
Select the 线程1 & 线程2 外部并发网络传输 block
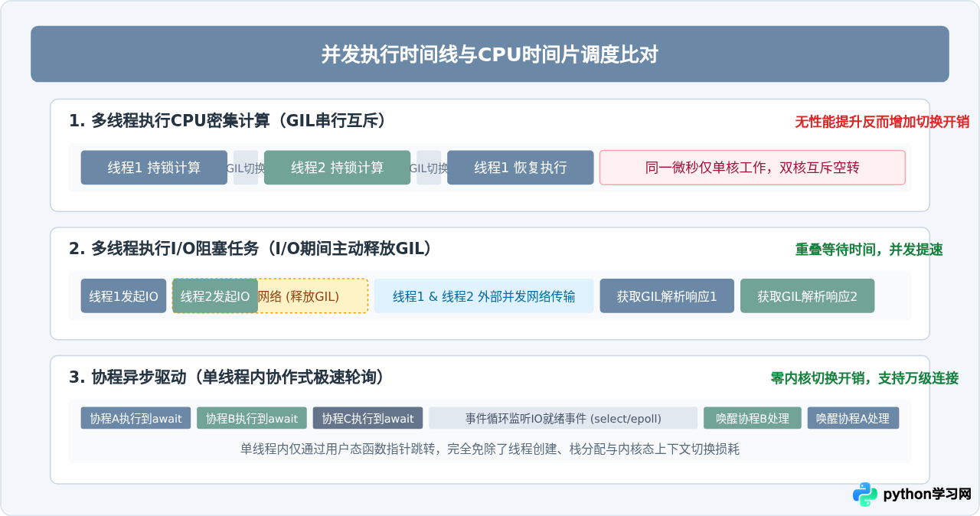click(x=484, y=296)
